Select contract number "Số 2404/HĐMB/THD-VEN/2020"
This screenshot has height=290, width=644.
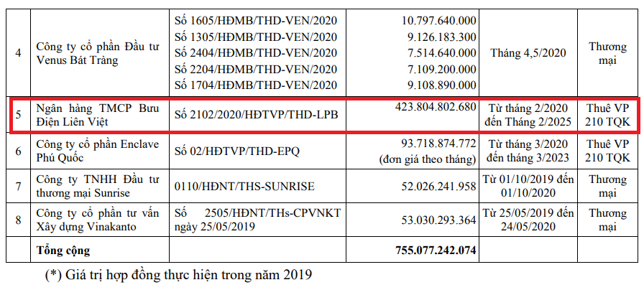256,53
